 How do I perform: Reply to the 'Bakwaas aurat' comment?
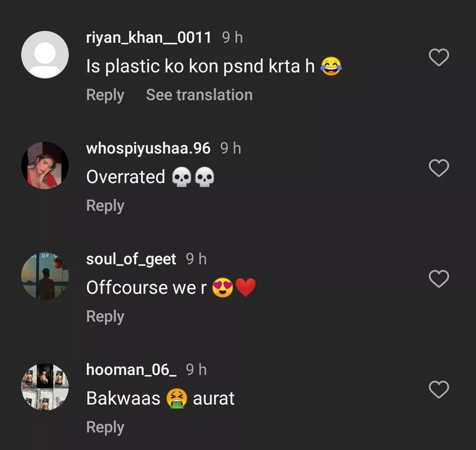tap(105, 427)
